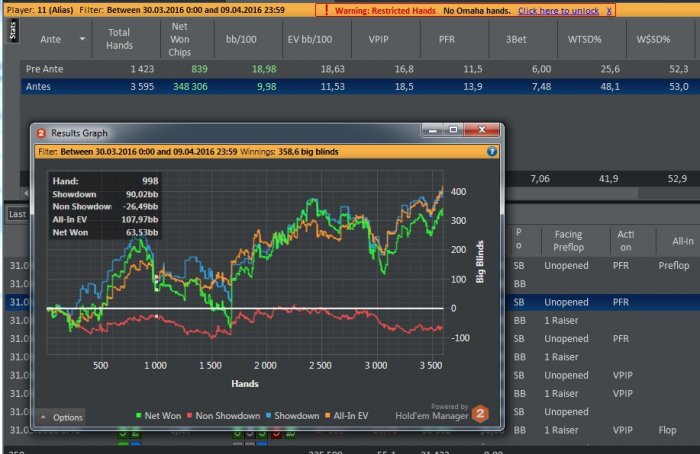
Task: Sort by the Net Won Chips column header
Action: click(x=179, y=39)
